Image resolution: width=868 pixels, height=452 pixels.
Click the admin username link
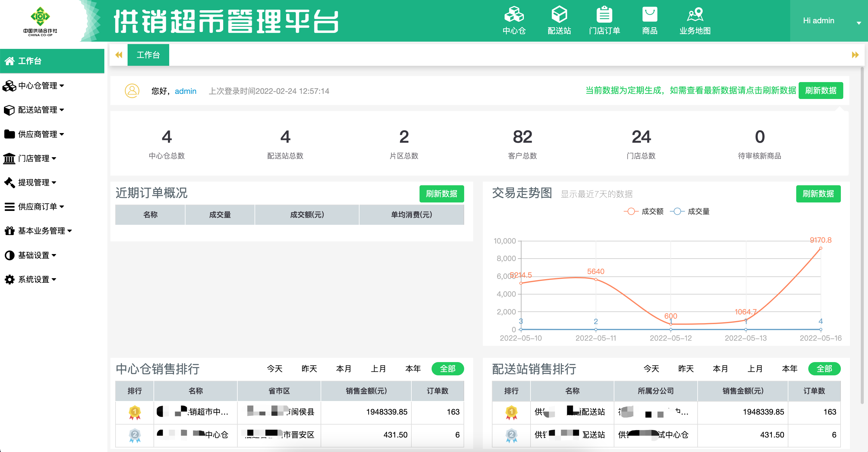[185, 91]
